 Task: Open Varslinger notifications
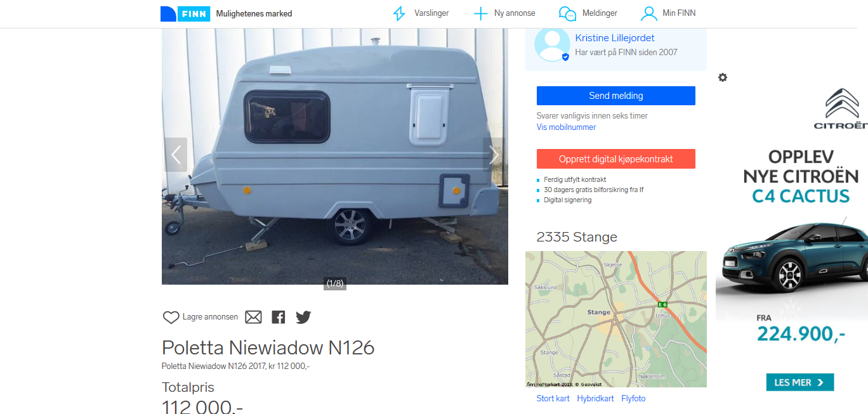click(421, 13)
